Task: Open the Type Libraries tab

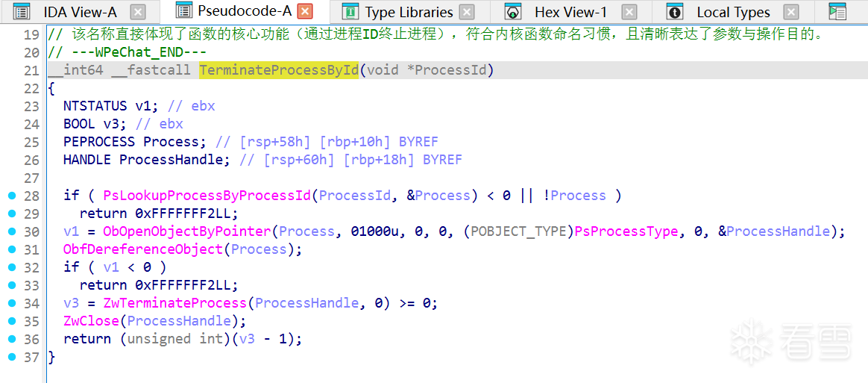Action: (409, 12)
